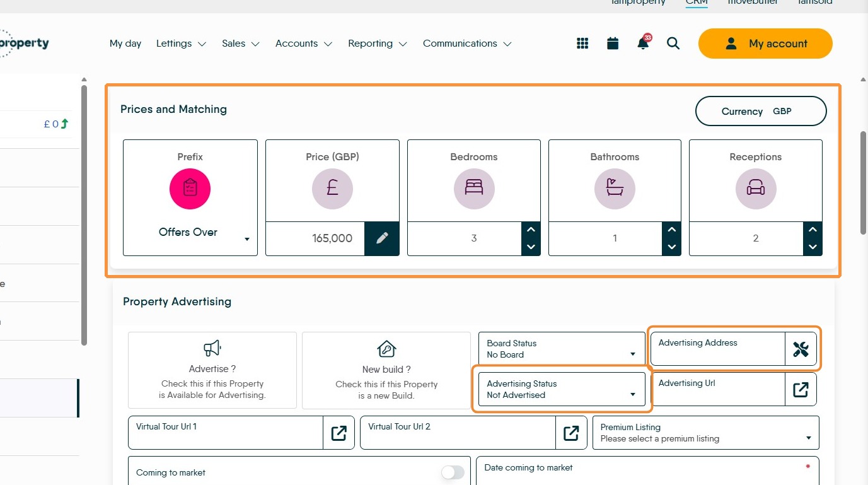Expand the Reporting menu
The height and width of the screenshot is (485, 868).
pos(378,44)
